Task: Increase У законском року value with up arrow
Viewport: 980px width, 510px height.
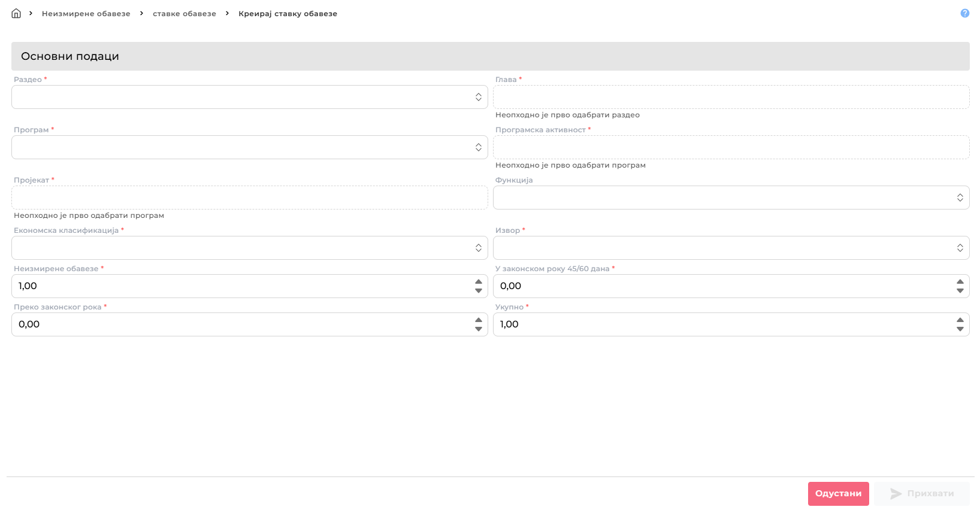Action: (960, 281)
